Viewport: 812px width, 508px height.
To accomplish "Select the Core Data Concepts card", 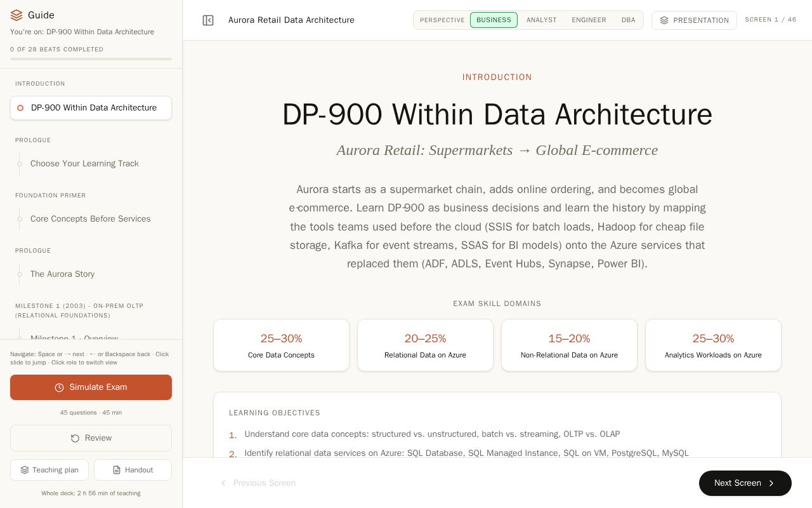I will tap(281, 345).
